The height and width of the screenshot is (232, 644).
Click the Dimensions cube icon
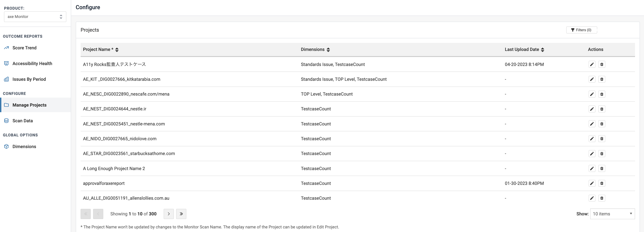tap(6, 146)
